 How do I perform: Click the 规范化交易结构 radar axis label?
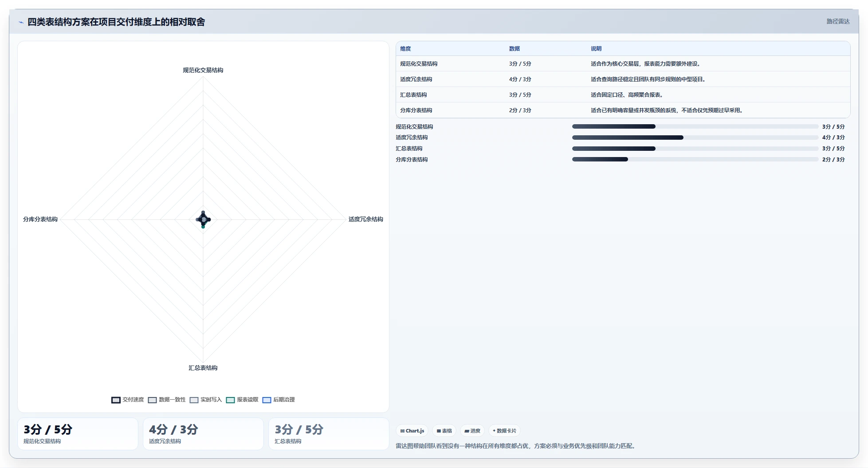(x=203, y=70)
